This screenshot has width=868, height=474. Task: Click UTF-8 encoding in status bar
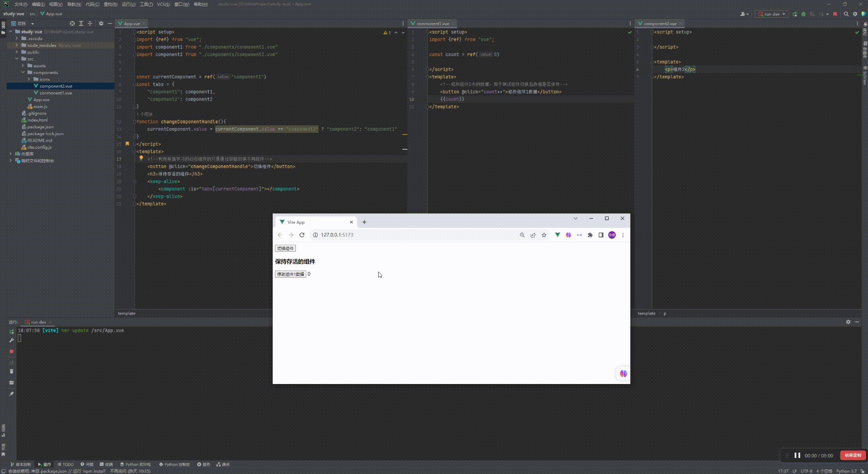(806, 471)
